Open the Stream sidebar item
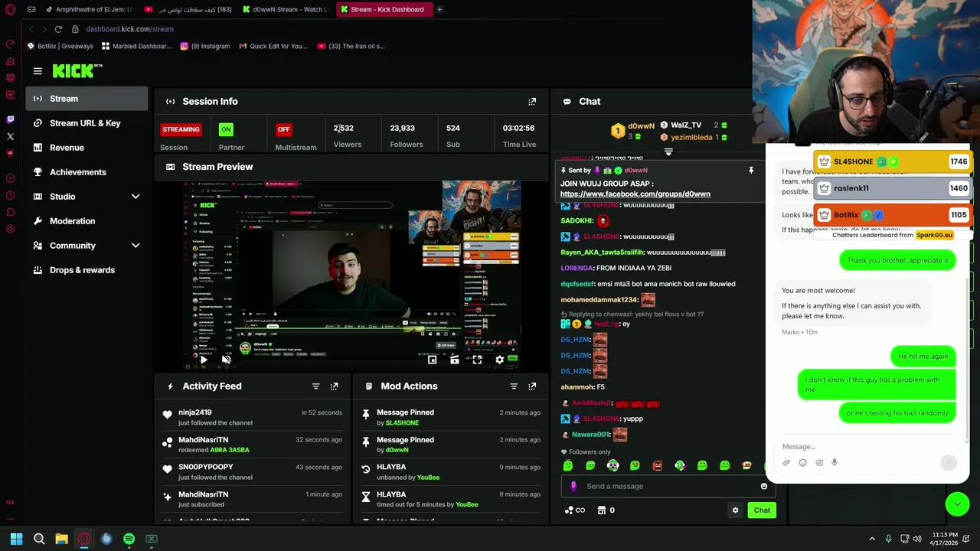 coord(87,99)
